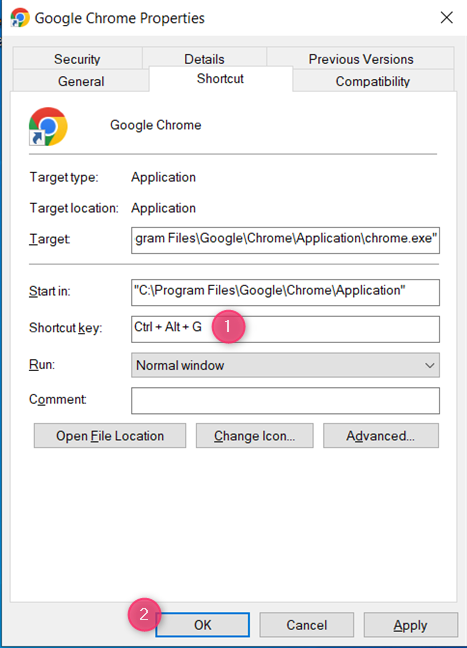
Task: Select the Shortcut tab
Action: 221,79
